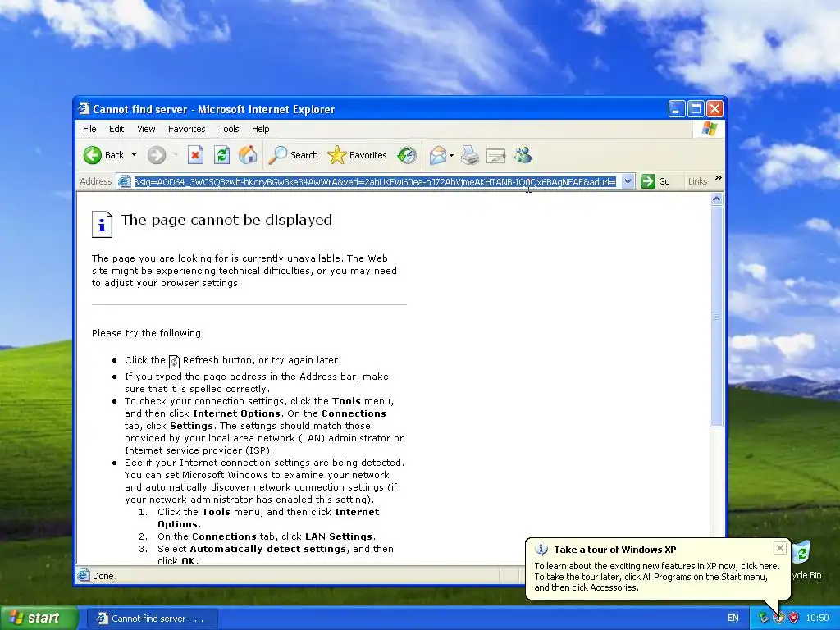840x630 pixels.
Task: Open the Favorites menu
Action: tap(186, 129)
